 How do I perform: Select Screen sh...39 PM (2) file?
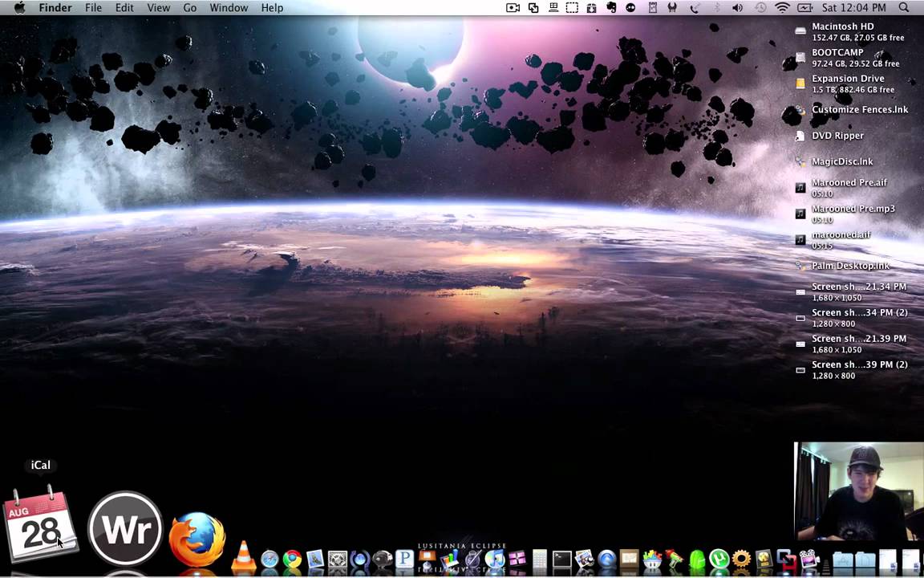[851, 369]
